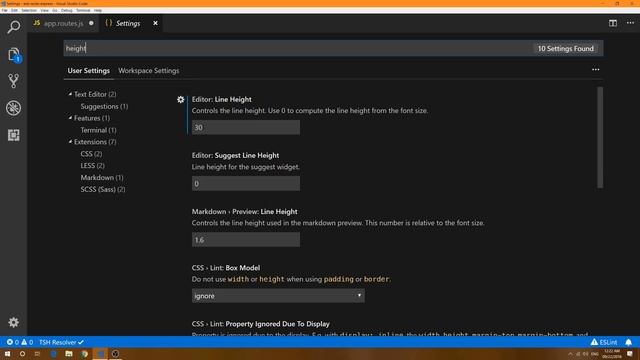The width and height of the screenshot is (640, 360).
Task: Open the Search view in activity bar
Action: [13, 27]
